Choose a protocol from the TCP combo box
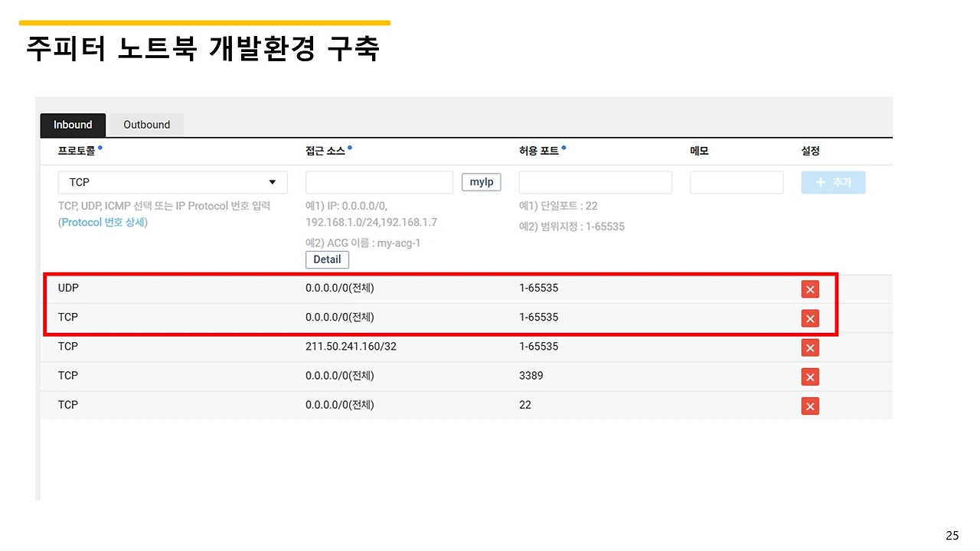Screen dimensions: 980x551 (172, 182)
